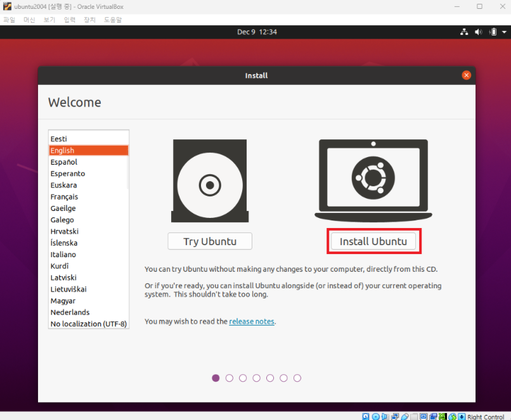This screenshot has height=420, width=511.
Task: Select Kurdî in the language list
Action: coord(88,266)
